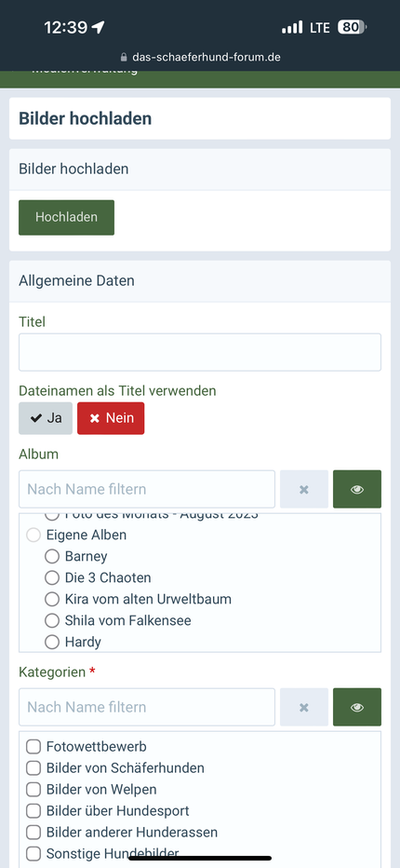Select Ja for Dateinamen als Titel
The width and height of the screenshot is (400, 868).
(x=46, y=418)
